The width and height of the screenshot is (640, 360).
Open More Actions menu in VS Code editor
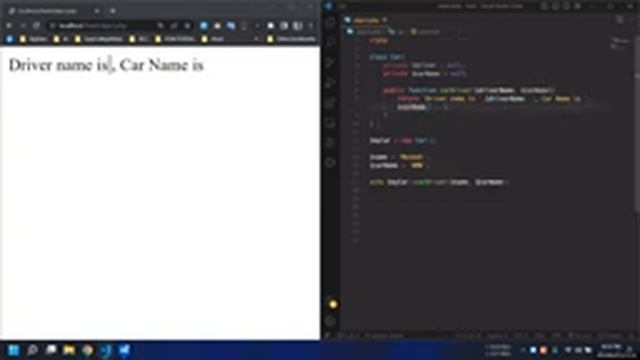click(631, 20)
